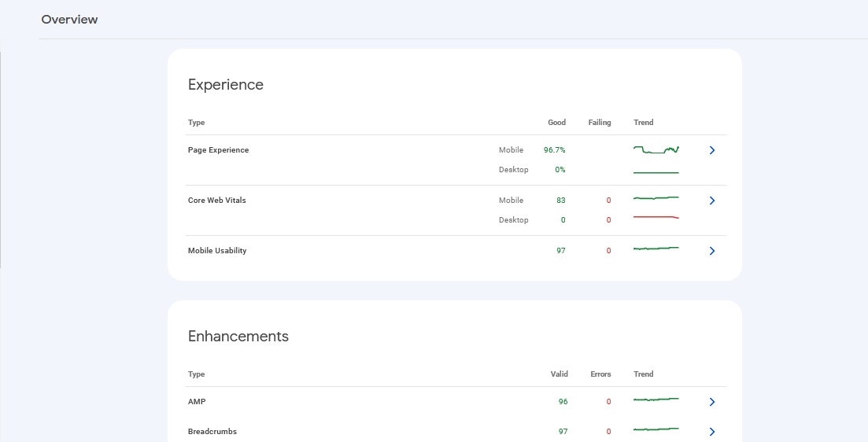Click the red Core Web Vitals desktop trend
868x442 pixels.
[x=656, y=216]
